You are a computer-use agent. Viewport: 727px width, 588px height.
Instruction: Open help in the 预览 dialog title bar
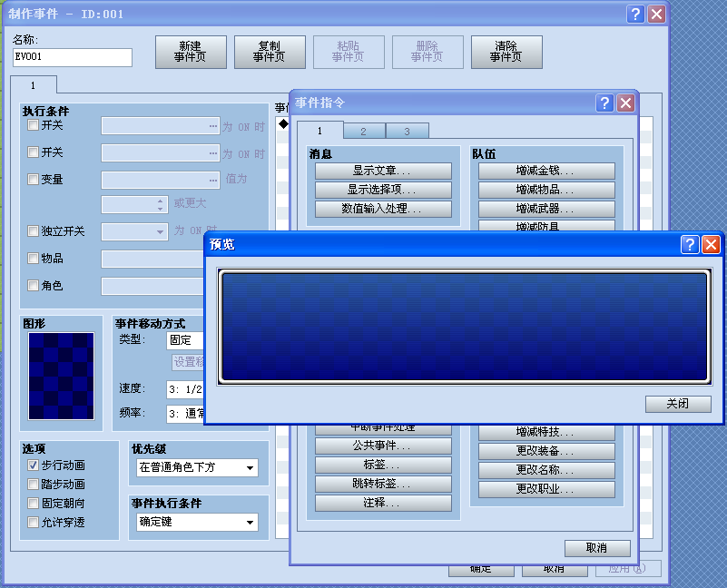[x=690, y=244]
